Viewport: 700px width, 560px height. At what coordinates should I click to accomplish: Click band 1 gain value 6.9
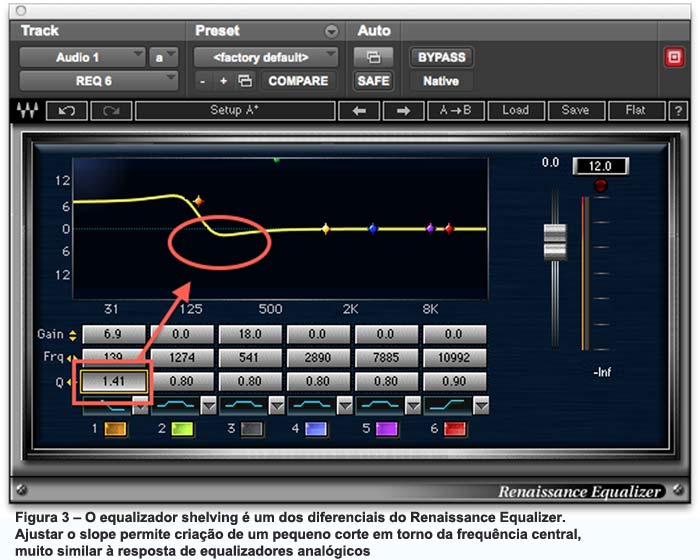tap(113, 334)
